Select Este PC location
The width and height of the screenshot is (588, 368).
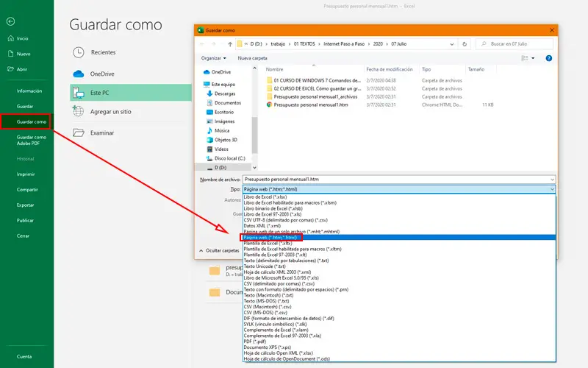click(131, 93)
